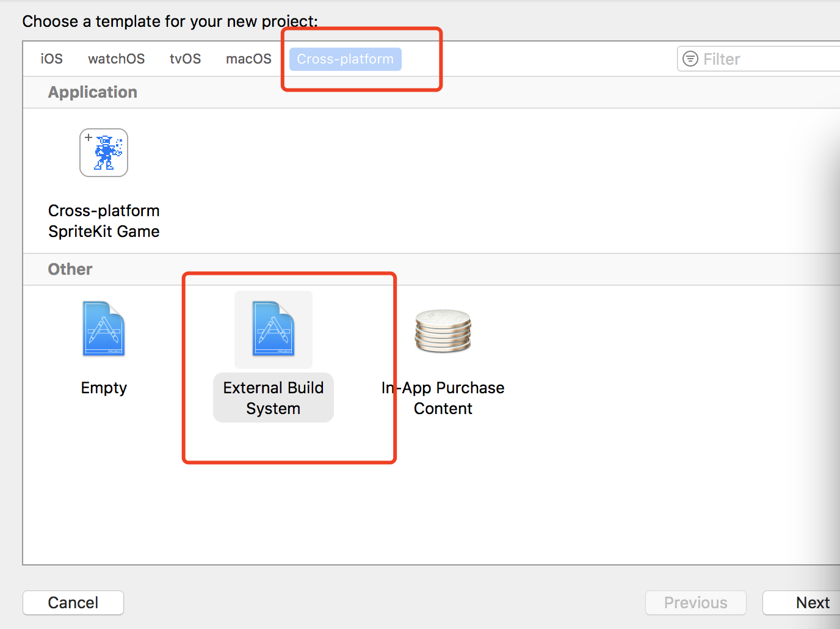This screenshot has height=629, width=840.
Task: Click the Other section header
Action: 70,269
